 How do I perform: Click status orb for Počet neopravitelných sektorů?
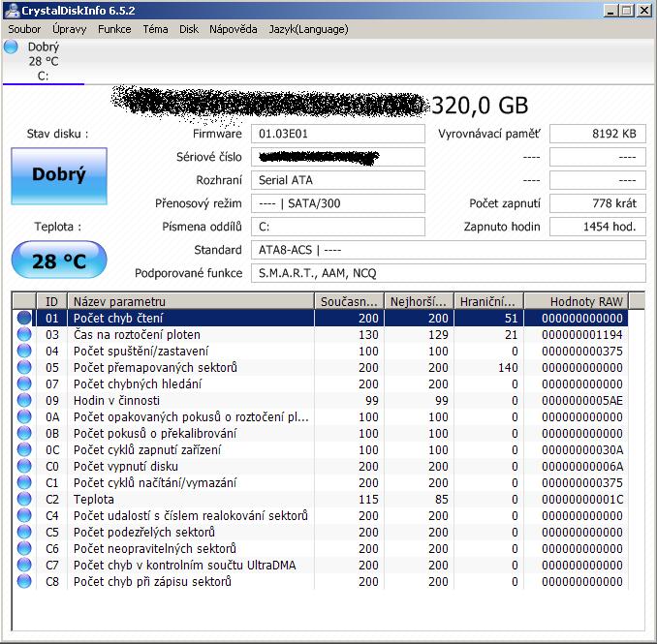pos(24,548)
